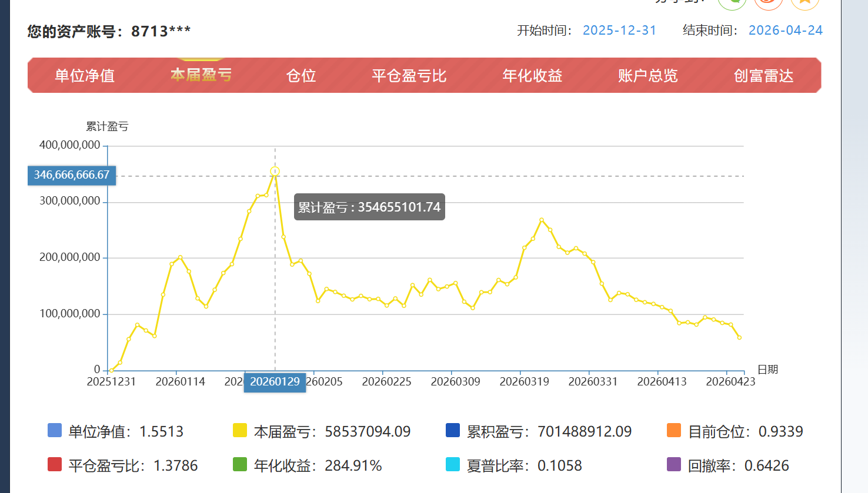Click green square beside 年化收益 legend
The height and width of the screenshot is (493, 868).
coord(240,465)
